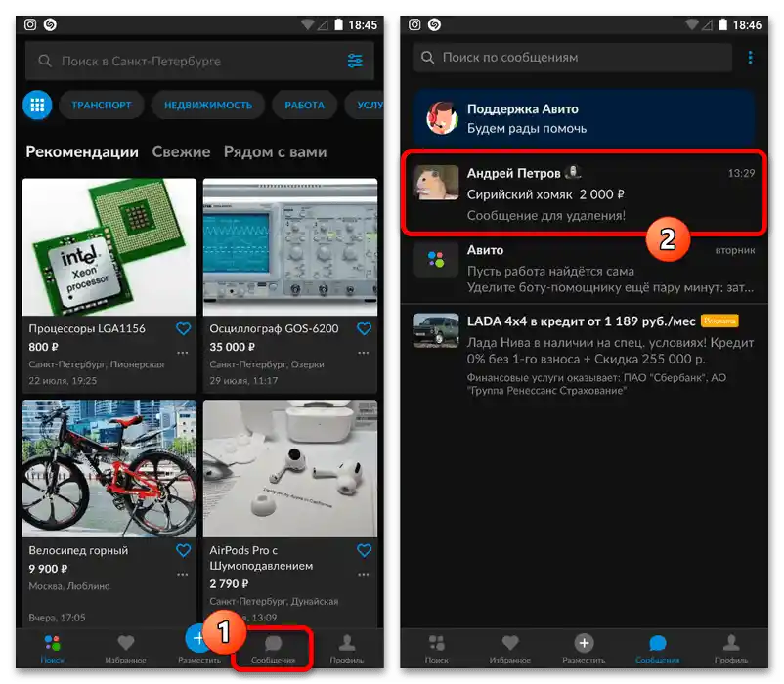Viewport: 784px width, 684px height.
Task: Tap the Разместить plus button on the messages screen
Action: coord(584,643)
